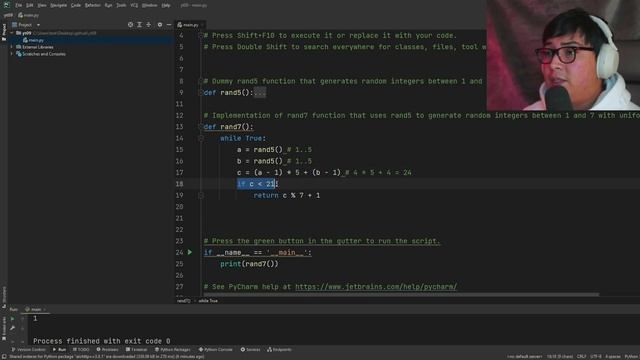Open the View menu
This screenshot has height=360, width=640.
42,5
